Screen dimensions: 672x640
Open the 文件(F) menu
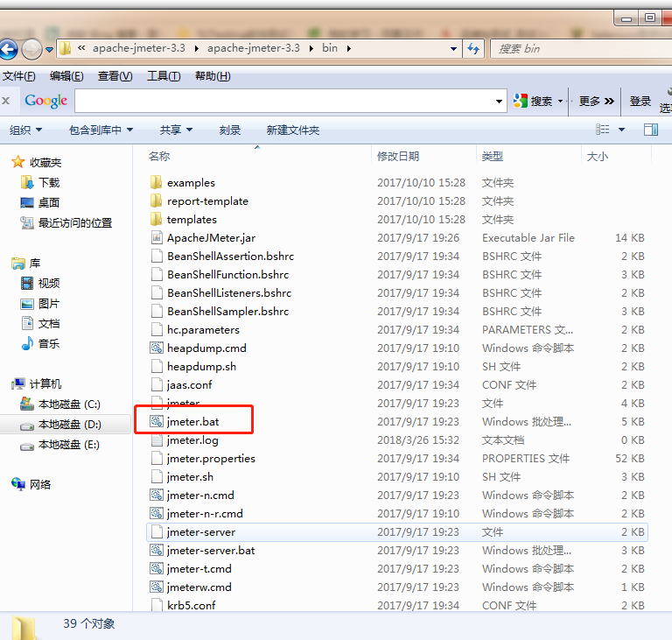[19, 76]
